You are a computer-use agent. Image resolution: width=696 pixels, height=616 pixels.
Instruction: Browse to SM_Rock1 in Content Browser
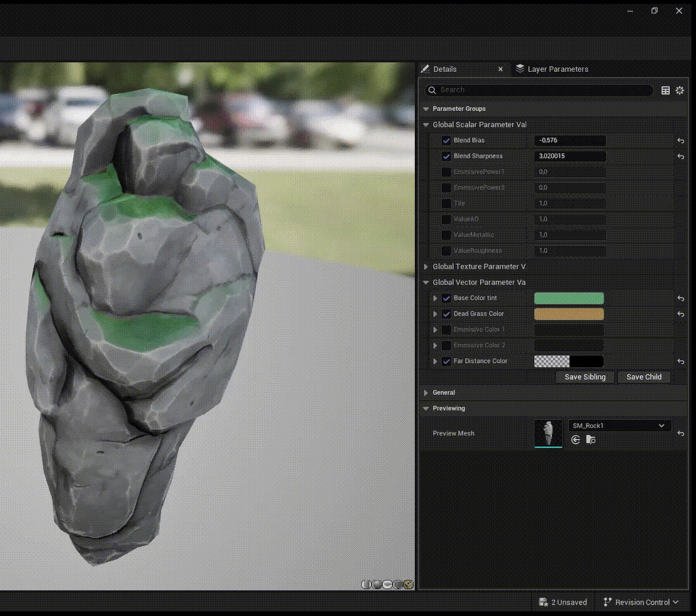click(x=591, y=440)
